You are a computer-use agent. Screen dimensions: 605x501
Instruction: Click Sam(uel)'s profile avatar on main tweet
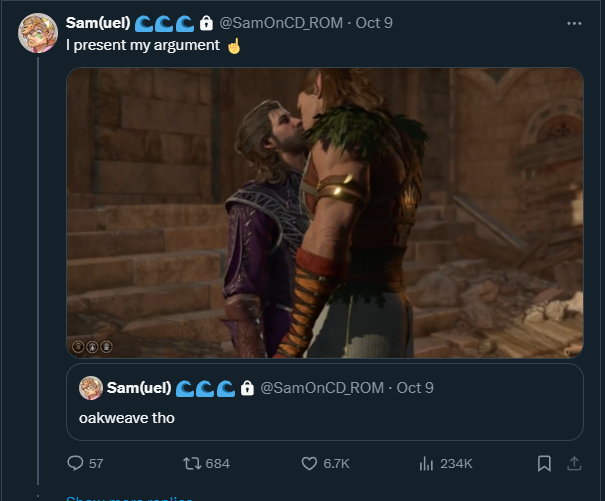point(38,33)
